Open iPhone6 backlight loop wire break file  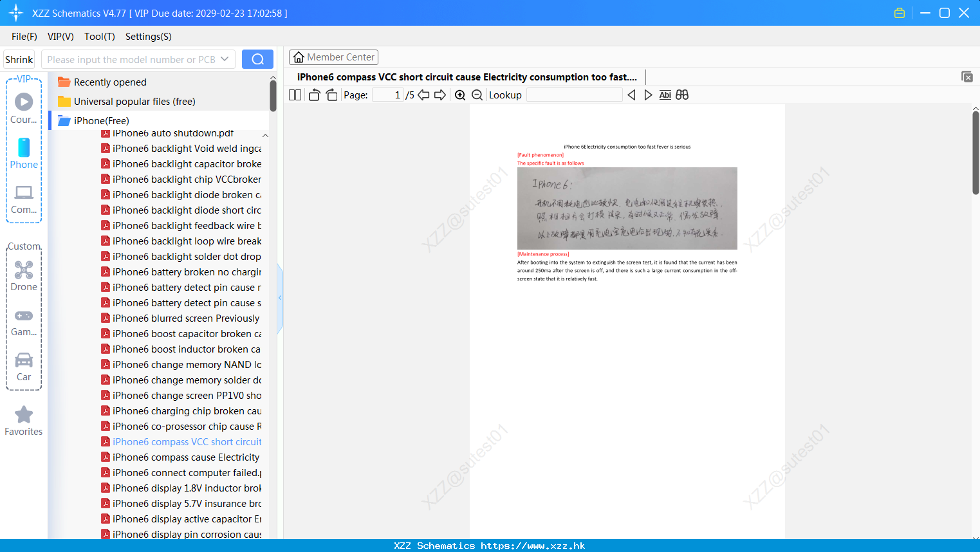(x=181, y=241)
